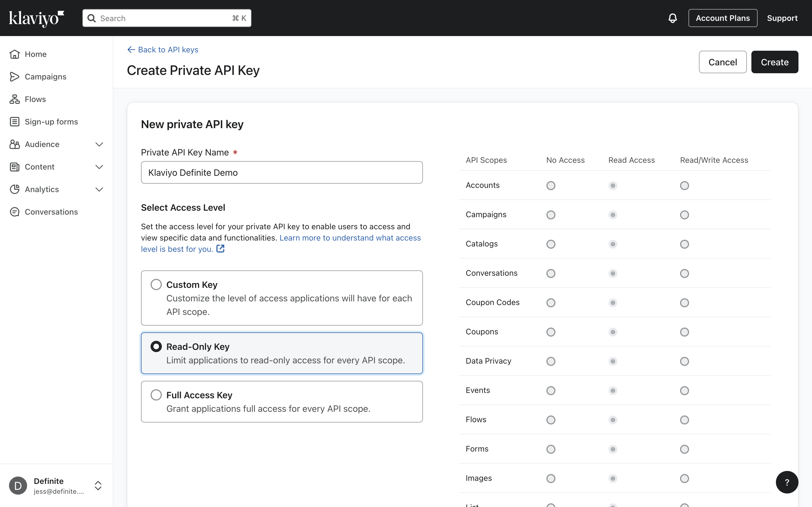The image size is (812, 507).
Task: Expand the Content section chevron
Action: coord(99,167)
